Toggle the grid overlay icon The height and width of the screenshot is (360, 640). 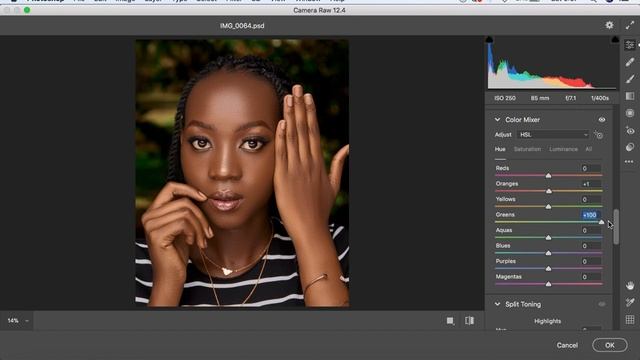tap(630, 319)
